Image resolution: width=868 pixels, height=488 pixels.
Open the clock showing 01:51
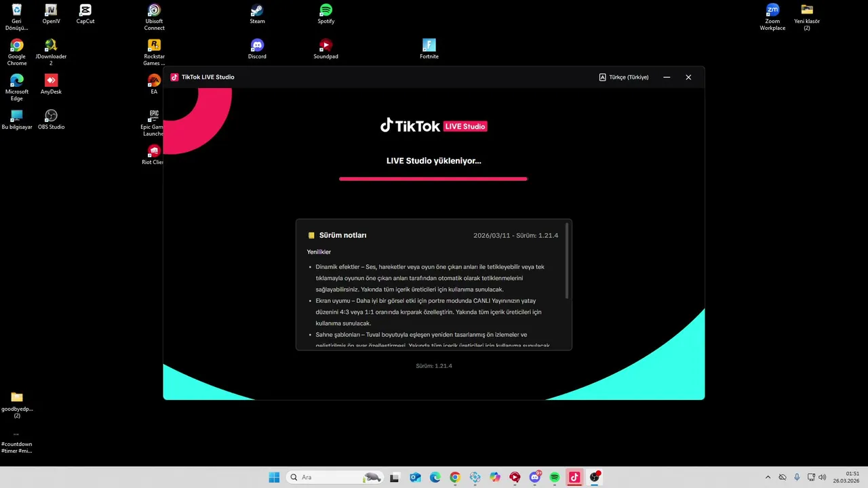click(x=847, y=477)
